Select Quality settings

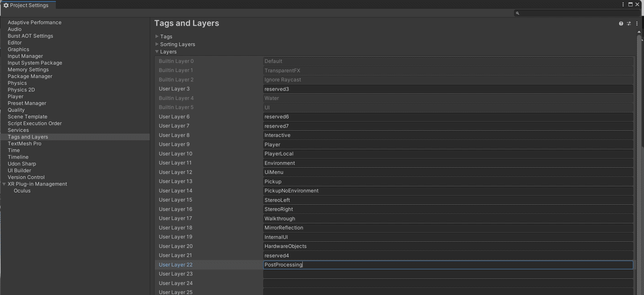click(16, 110)
